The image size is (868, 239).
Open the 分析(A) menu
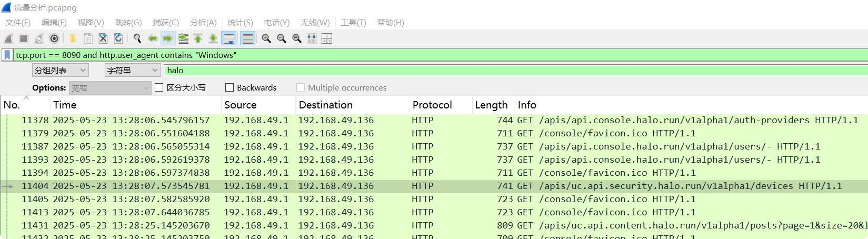(x=203, y=23)
